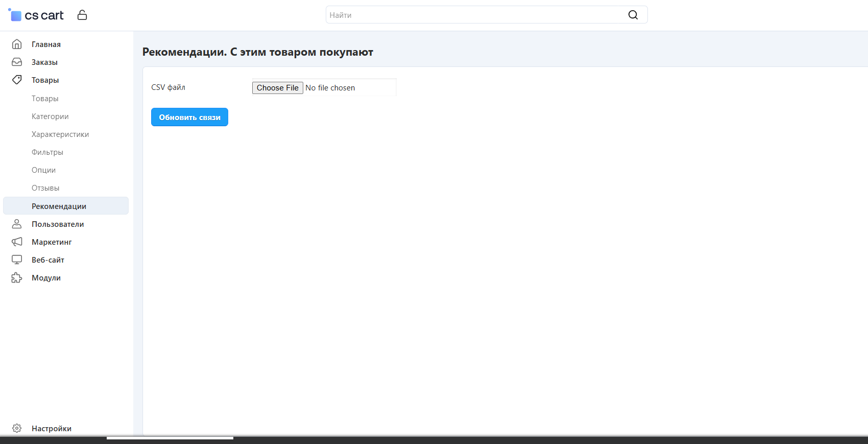
Task: Open the Модули menu
Action: point(46,278)
